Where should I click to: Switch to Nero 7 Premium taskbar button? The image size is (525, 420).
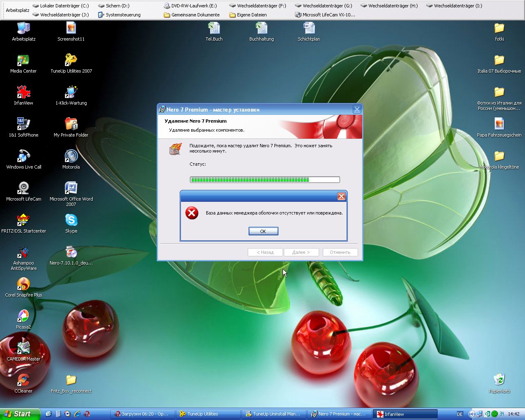340,414
